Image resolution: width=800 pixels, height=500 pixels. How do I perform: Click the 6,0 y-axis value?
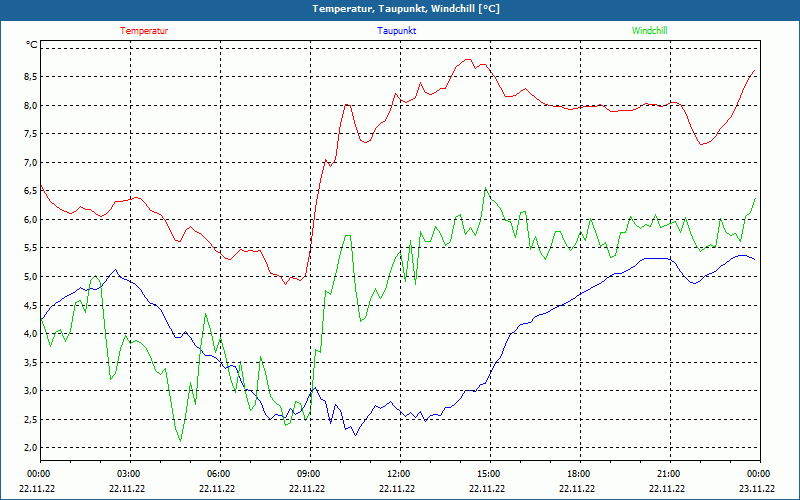30,219
